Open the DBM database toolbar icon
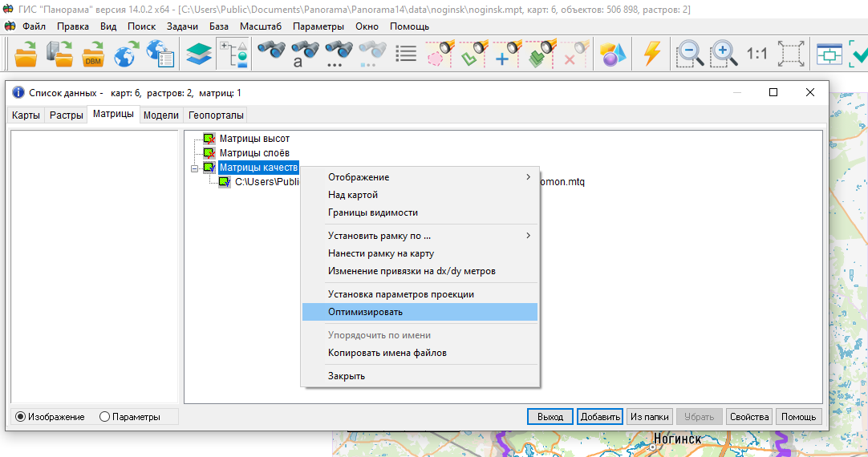 pyautogui.click(x=94, y=54)
